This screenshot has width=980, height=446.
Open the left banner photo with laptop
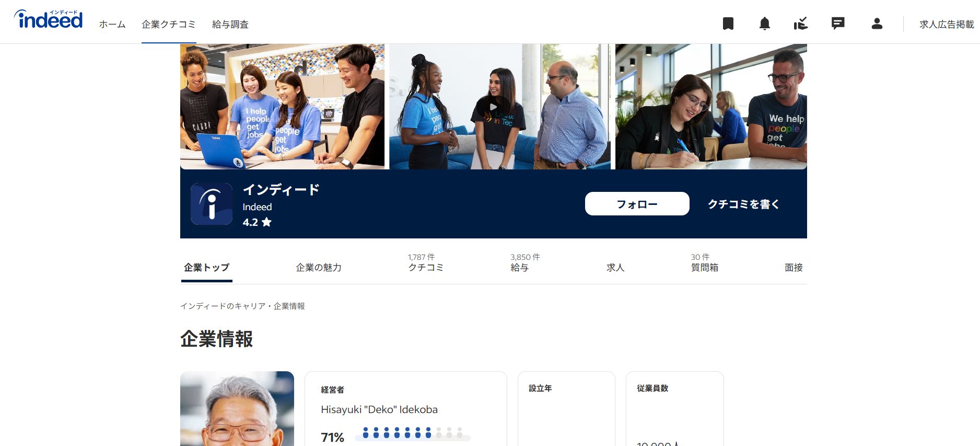(x=282, y=107)
